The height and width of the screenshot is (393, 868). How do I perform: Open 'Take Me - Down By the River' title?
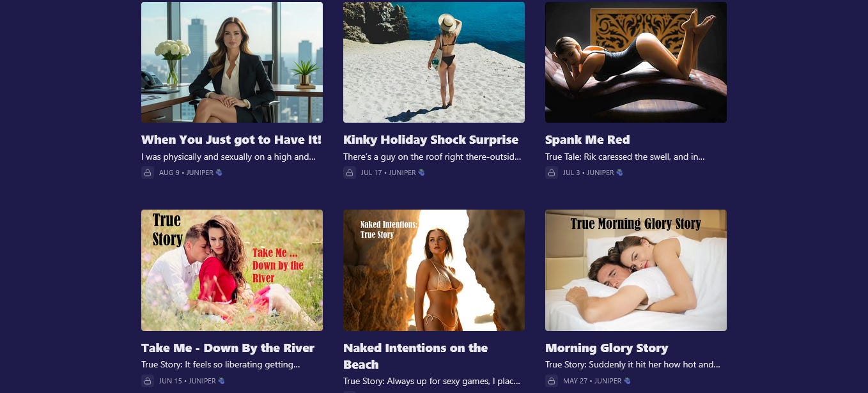(228, 348)
